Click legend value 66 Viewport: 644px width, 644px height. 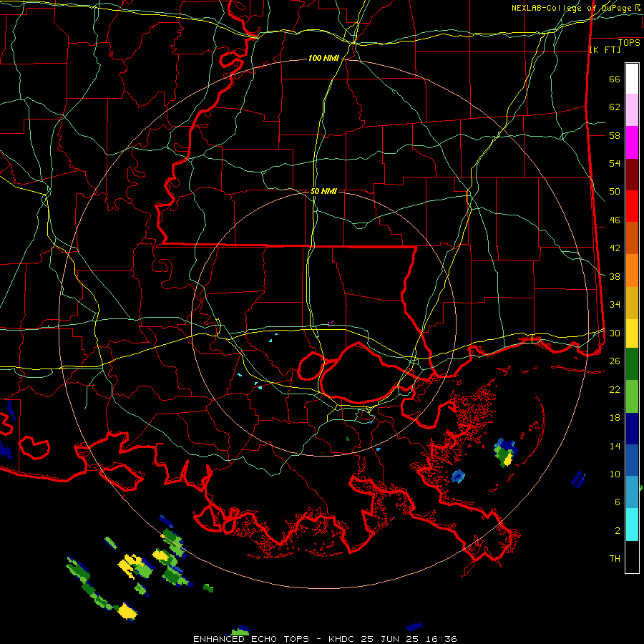tap(615, 79)
